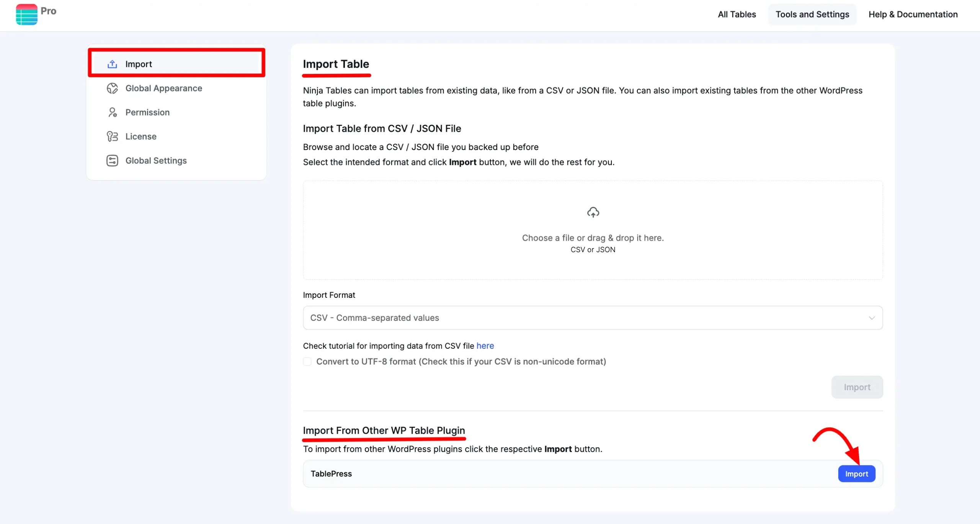The height and width of the screenshot is (524, 980).
Task: Enable Convert to UTF-8 format checkbox
Action: point(307,362)
